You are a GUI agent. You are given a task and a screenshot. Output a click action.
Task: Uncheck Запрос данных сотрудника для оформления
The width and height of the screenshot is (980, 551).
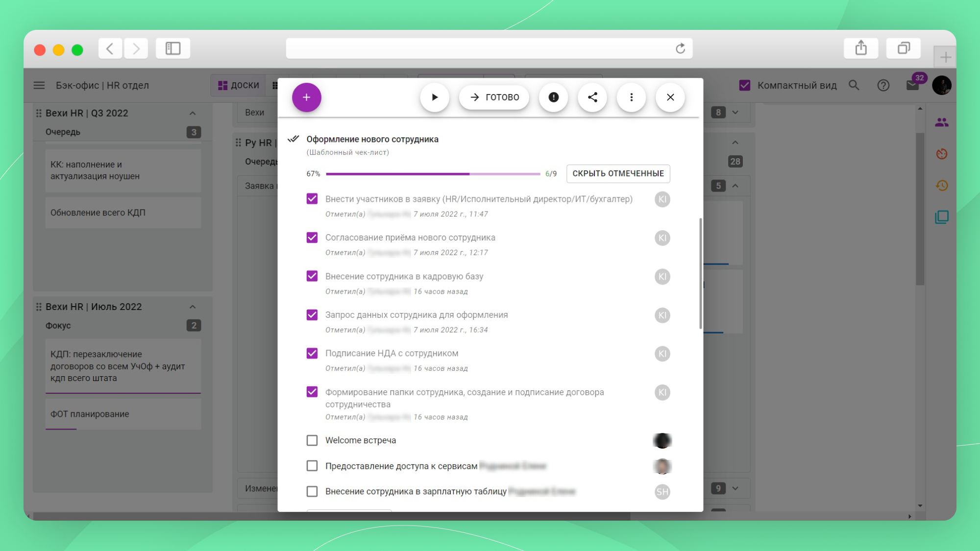(x=312, y=315)
